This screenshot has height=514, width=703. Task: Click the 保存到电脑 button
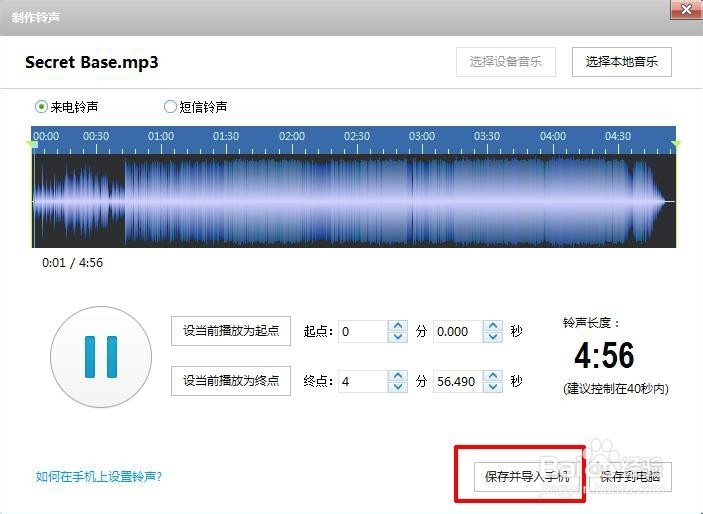[630, 476]
